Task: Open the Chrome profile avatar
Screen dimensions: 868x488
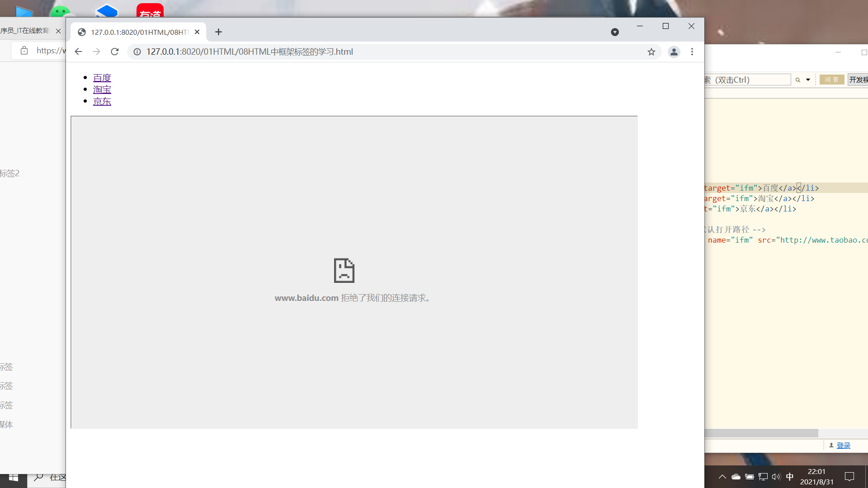Action: tap(674, 52)
